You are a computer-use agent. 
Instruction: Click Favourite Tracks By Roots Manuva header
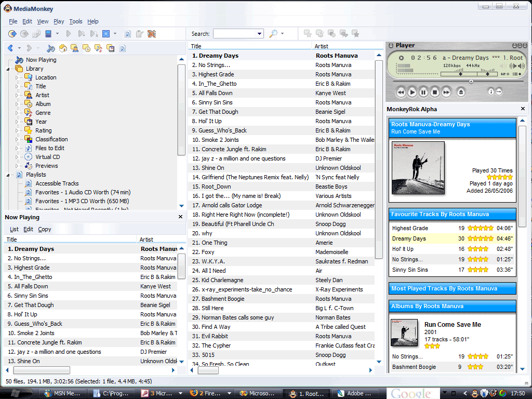(x=453, y=215)
